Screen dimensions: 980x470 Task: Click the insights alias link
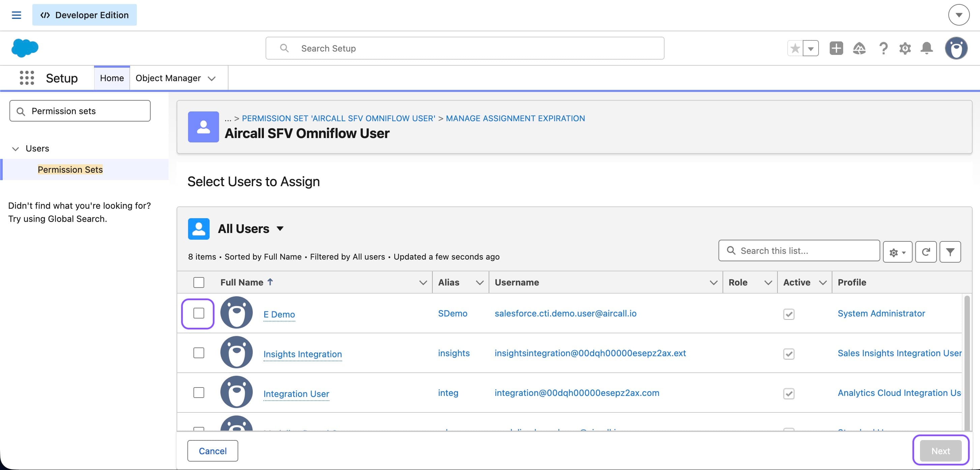coord(454,353)
